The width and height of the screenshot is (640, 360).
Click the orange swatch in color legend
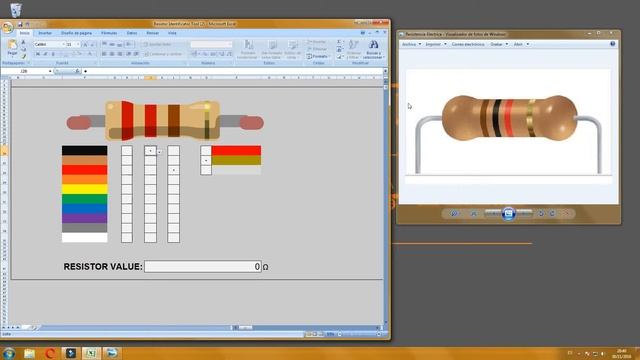coord(84,180)
